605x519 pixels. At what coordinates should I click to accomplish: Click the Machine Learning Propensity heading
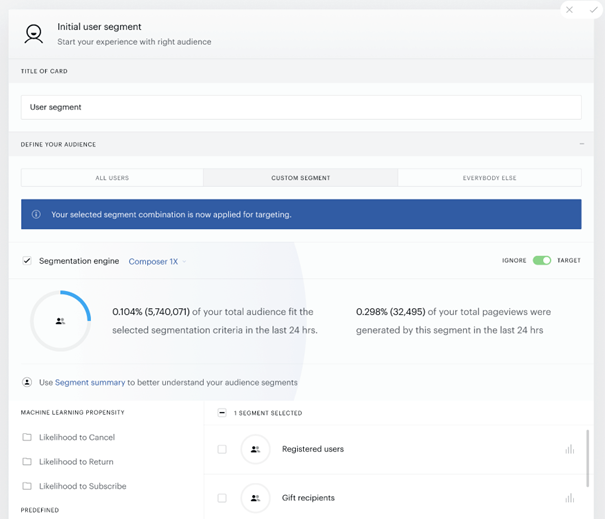coord(73,412)
